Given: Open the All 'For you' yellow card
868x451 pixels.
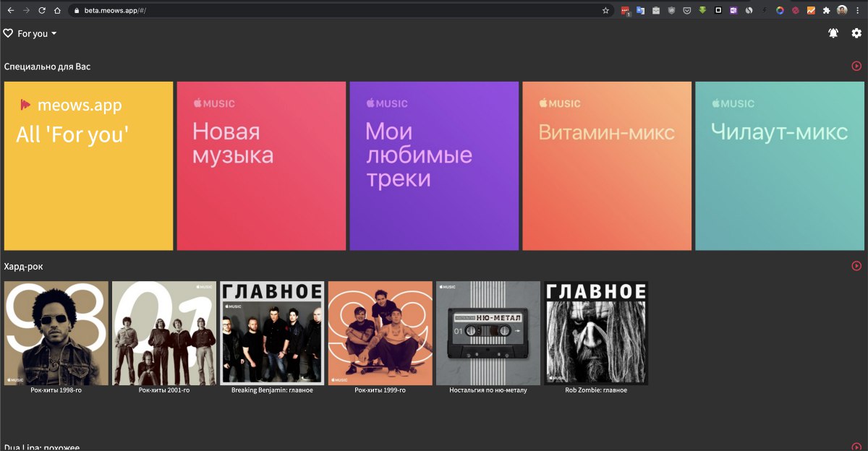Looking at the screenshot, I should (88, 166).
